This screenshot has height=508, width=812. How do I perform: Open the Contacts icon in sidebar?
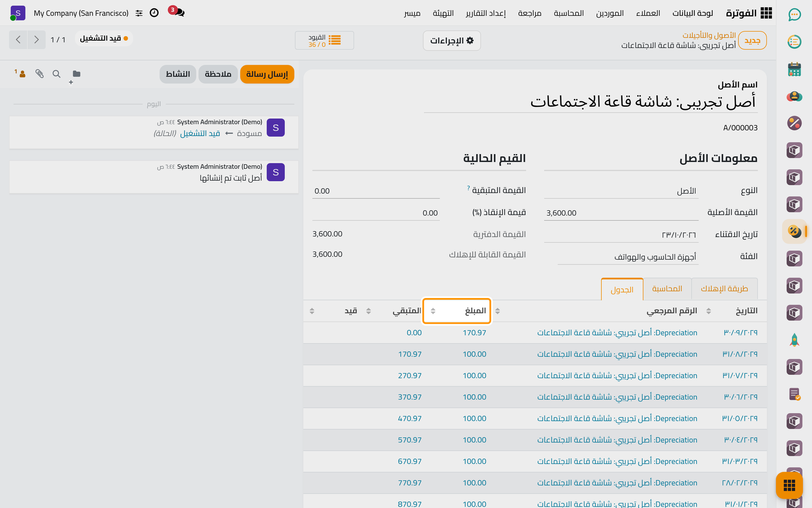point(795,96)
